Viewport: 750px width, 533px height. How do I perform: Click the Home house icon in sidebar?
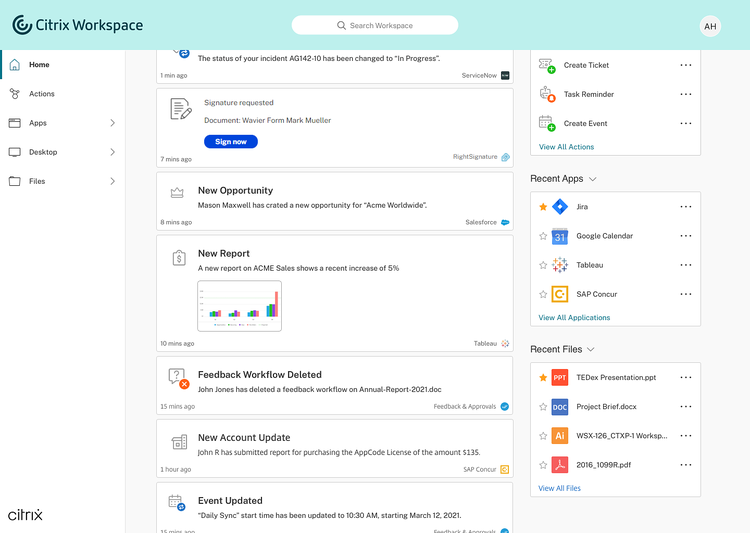(x=15, y=65)
